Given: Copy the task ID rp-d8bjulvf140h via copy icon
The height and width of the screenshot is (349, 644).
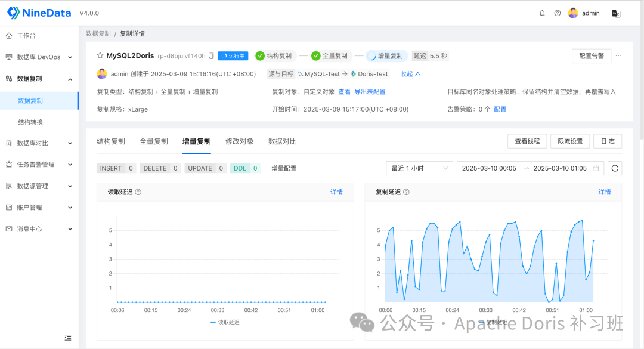Looking at the screenshot, I should point(210,55).
